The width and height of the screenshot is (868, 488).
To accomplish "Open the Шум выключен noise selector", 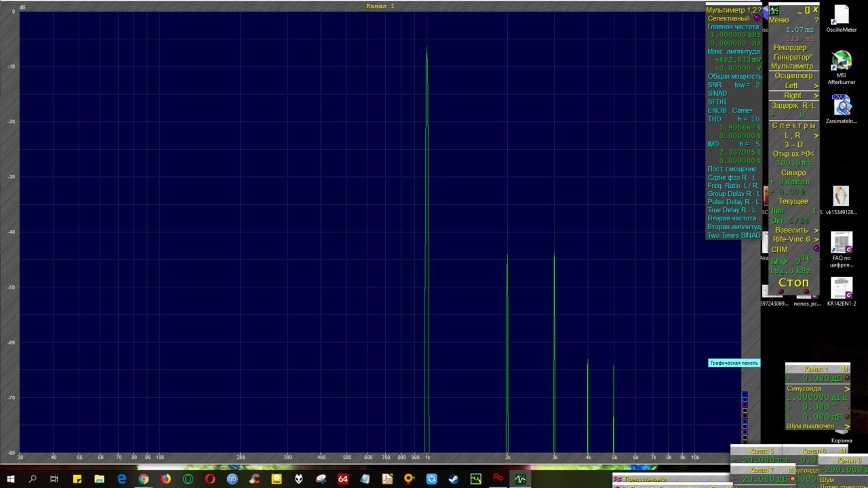I will pos(818,426).
